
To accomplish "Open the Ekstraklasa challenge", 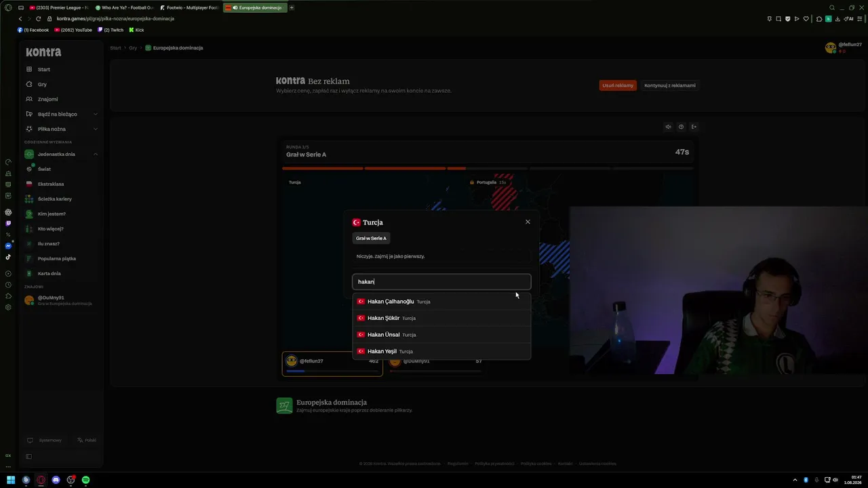I will [62, 184].
